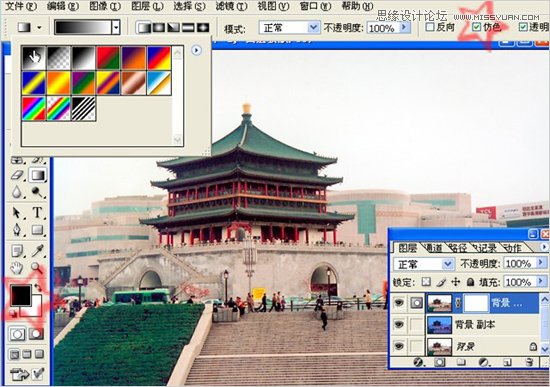Open the 滤镜(T) menu
The height and width of the screenshot is (387, 550).
[231, 6]
